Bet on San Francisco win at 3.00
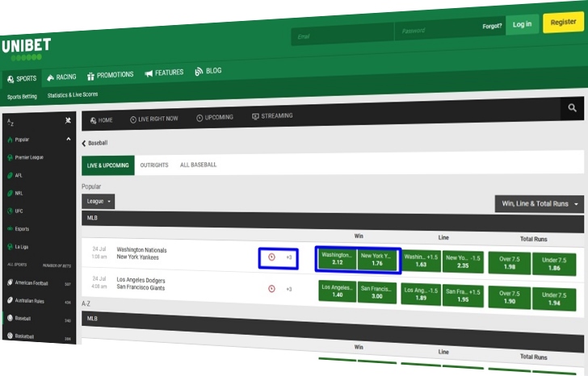The width and height of the screenshot is (588, 376). click(x=377, y=292)
